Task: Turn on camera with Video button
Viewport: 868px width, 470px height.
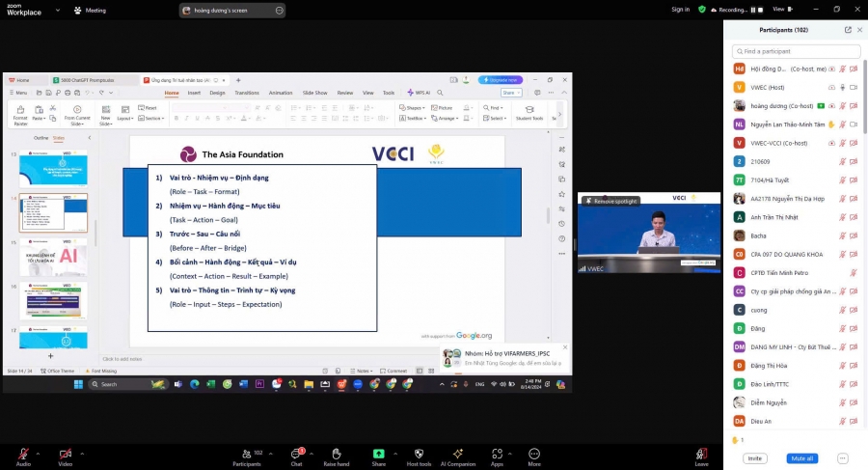Action: pyautogui.click(x=65, y=454)
